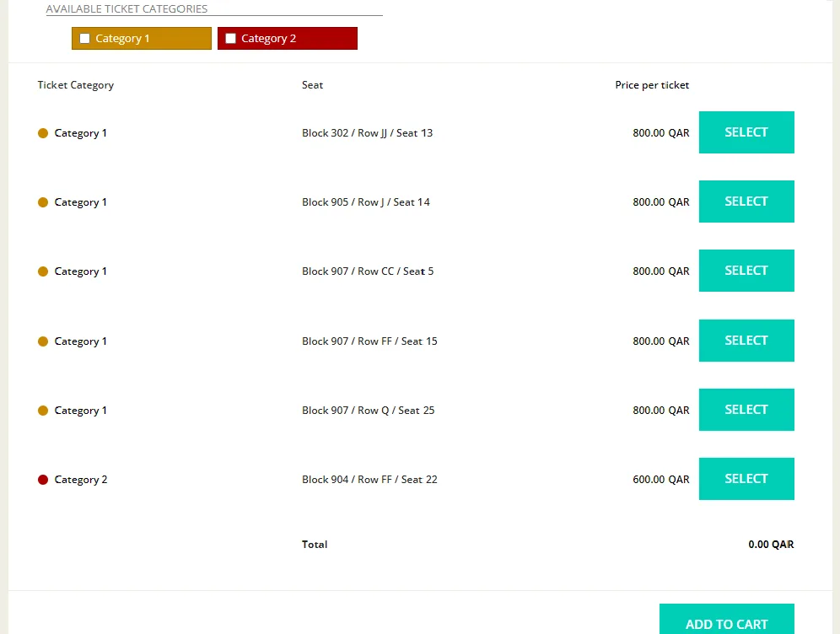Click the gold Category 1 filter bar
Image resolution: width=840 pixels, height=634 pixels.
142,39
